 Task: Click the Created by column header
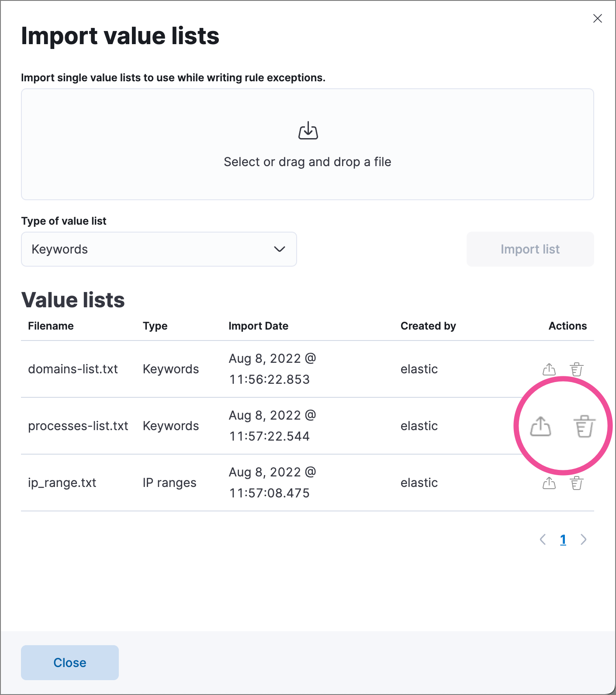[x=428, y=326]
